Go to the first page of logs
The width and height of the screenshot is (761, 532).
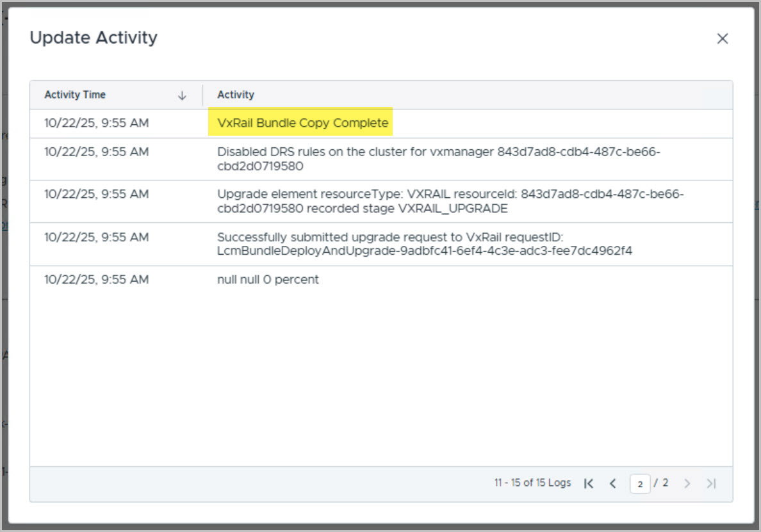pos(589,483)
